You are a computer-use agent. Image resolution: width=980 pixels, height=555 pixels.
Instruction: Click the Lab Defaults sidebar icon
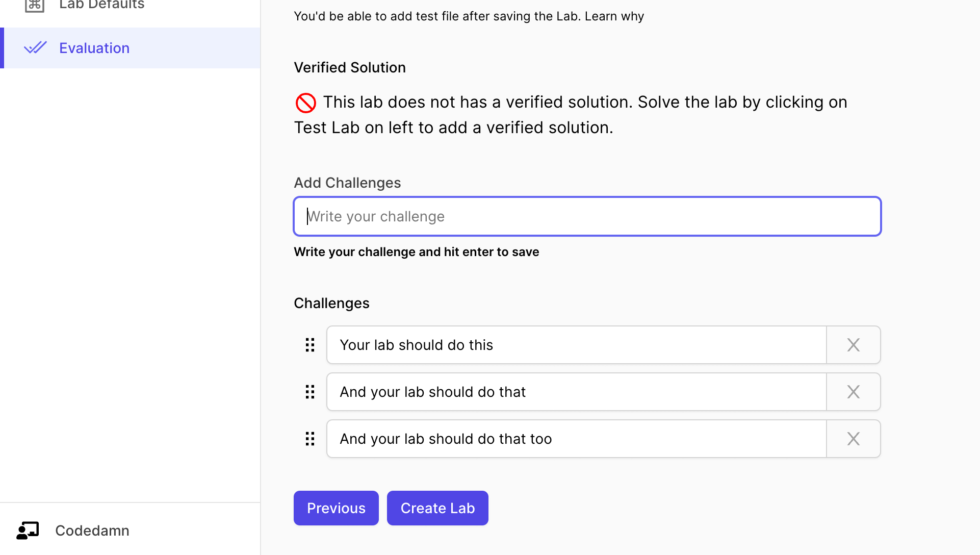point(35,5)
